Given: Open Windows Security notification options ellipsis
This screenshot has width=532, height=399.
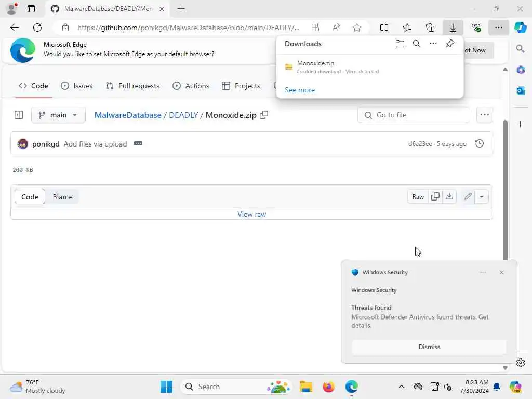Looking at the screenshot, I should 483,272.
